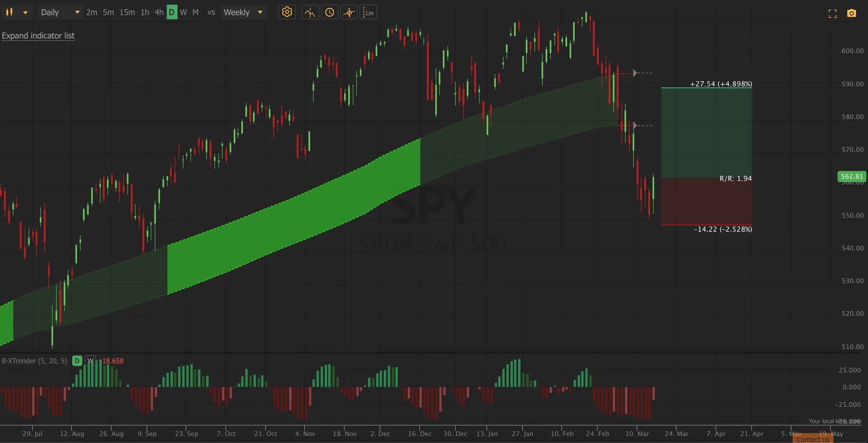This screenshot has width=868, height=443.
Task: Click the lower gray price alert arrow marker
Action: coord(635,125)
